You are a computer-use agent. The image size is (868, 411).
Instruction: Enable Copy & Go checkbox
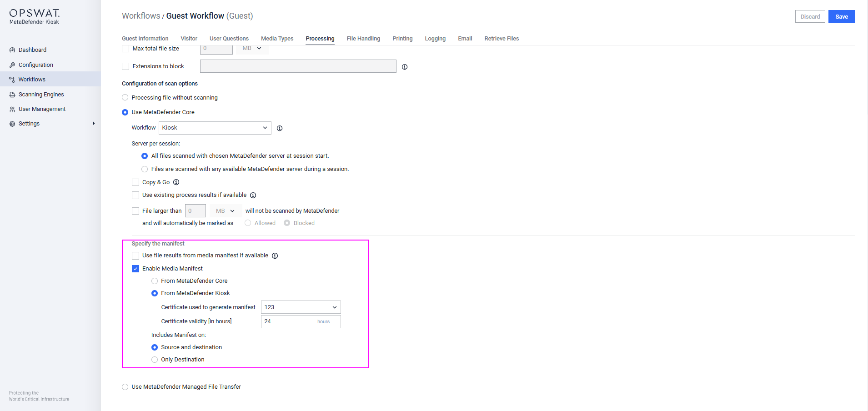pyautogui.click(x=135, y=182)
